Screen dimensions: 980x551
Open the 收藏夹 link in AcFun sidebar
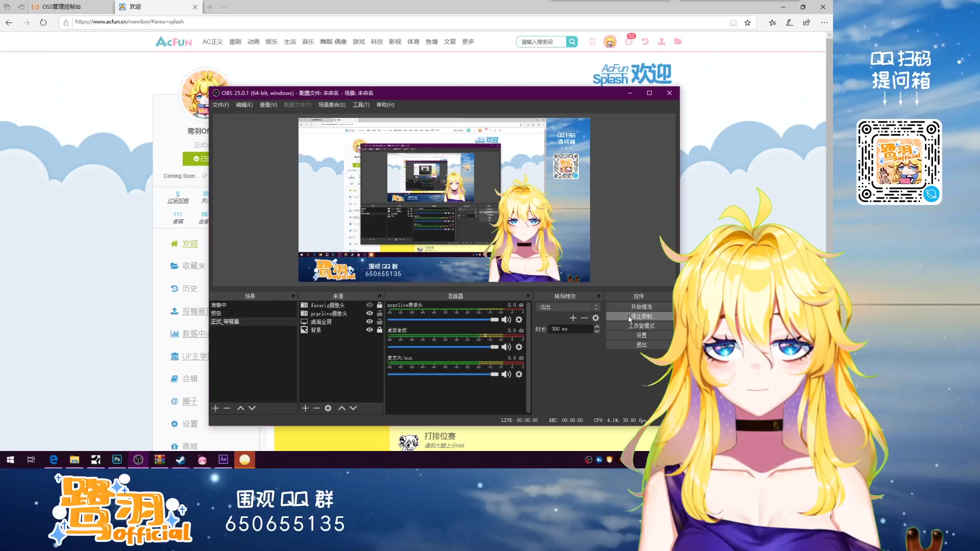click(x=194, y=266)
